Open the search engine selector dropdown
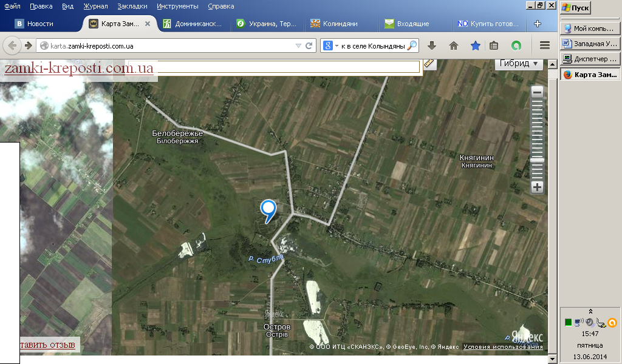 pyautogui.click(x=331, y=45)
